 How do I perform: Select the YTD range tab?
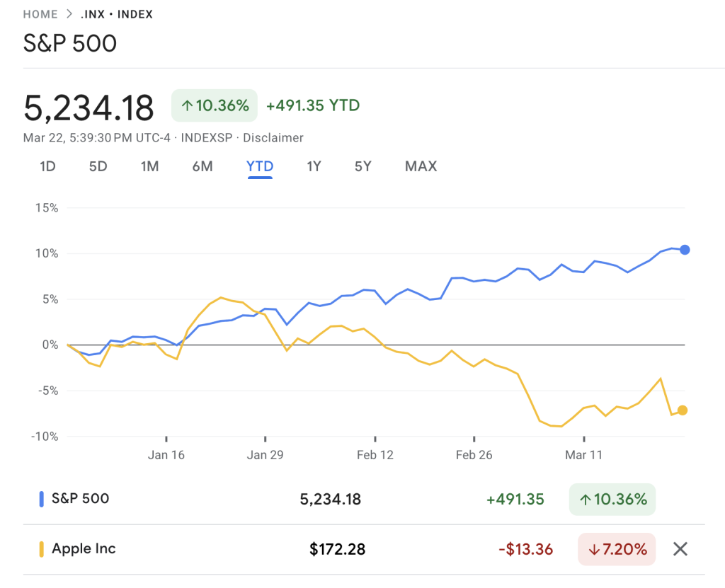pyautogui.click(x=260, y=167)
